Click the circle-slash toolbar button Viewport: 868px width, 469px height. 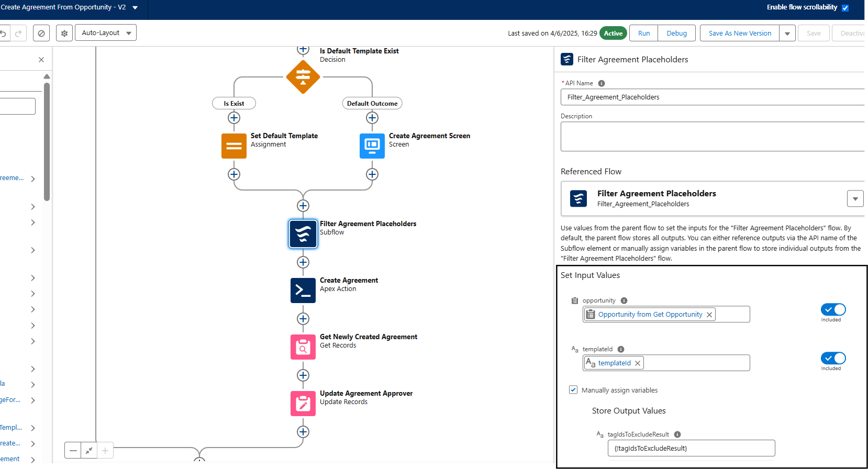coord(41,33)
